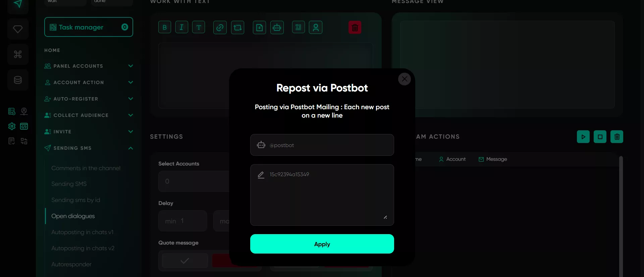Image resolution: width=644 pixels, height=277 pixels.
Task: Click the Italic formatting icon
Action: point(181,27)
